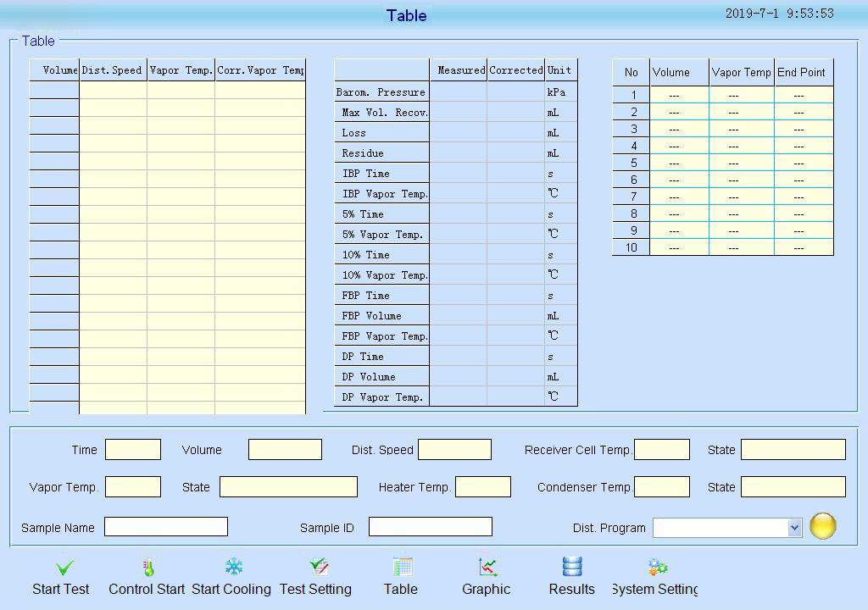The height and width of the screenshot is (610, 868).
Task: Click the Dist.Speed column header
Action: [x=112, y=70]
